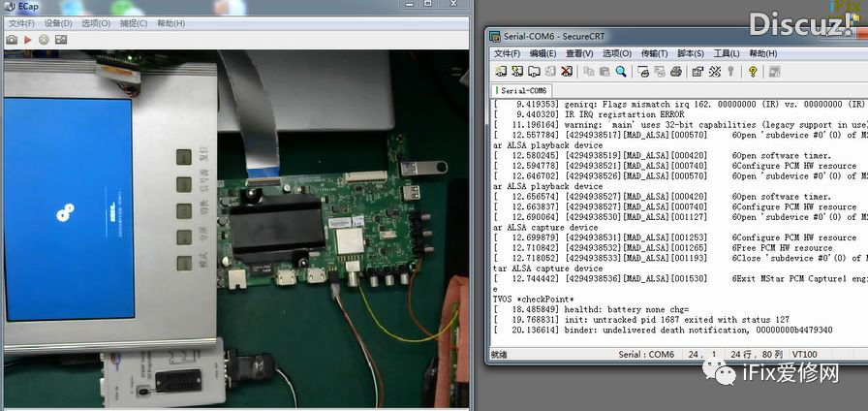Open the 脚本(S) menu in SecureCRT

click(690, 53)
